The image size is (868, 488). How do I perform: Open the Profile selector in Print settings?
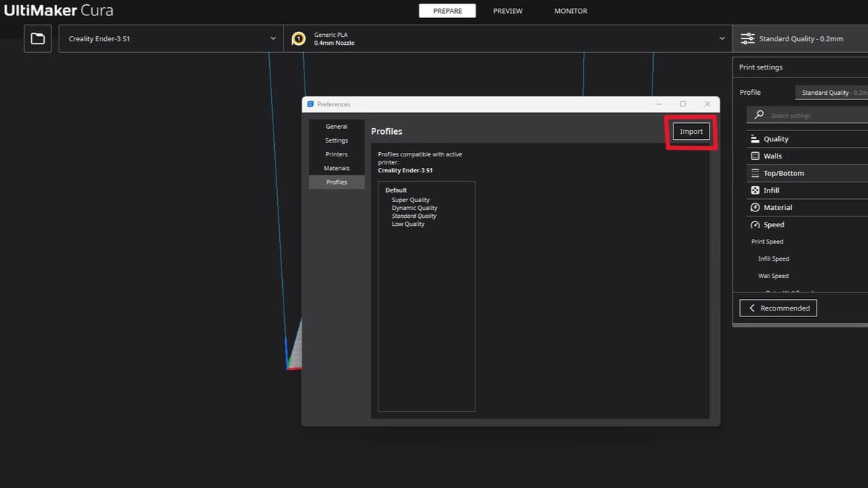pos(831,93)
